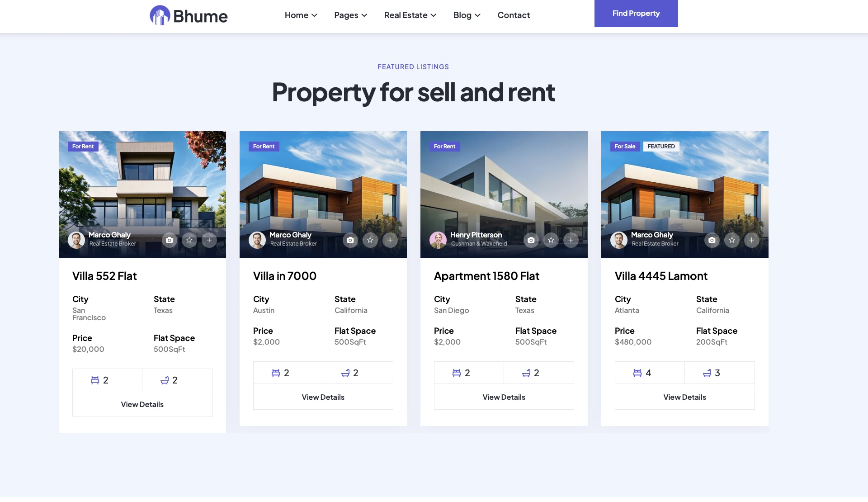Open the Apartment 1580 Flat title link
This screenshot has width=868, height=502.
coord(487,276)
